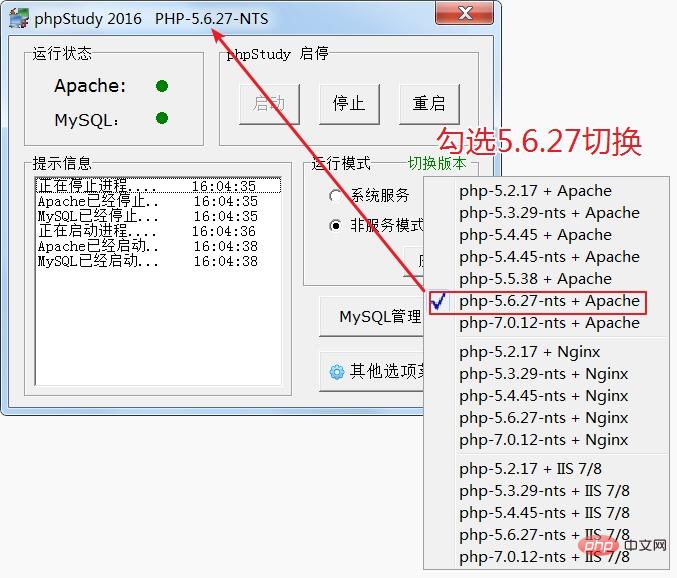Select log row MySQL已经停止 16:04:35
677x578 pixels.
(x=158, y=216)
